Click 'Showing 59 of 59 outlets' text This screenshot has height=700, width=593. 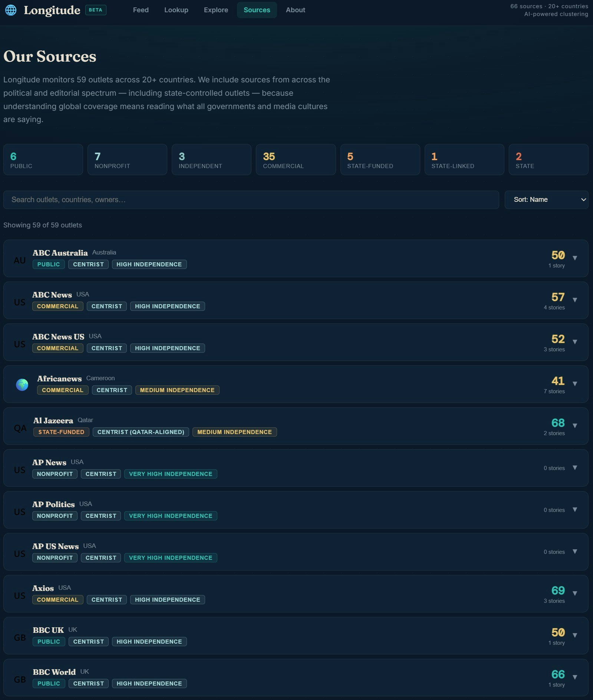[x=43, y=225]
